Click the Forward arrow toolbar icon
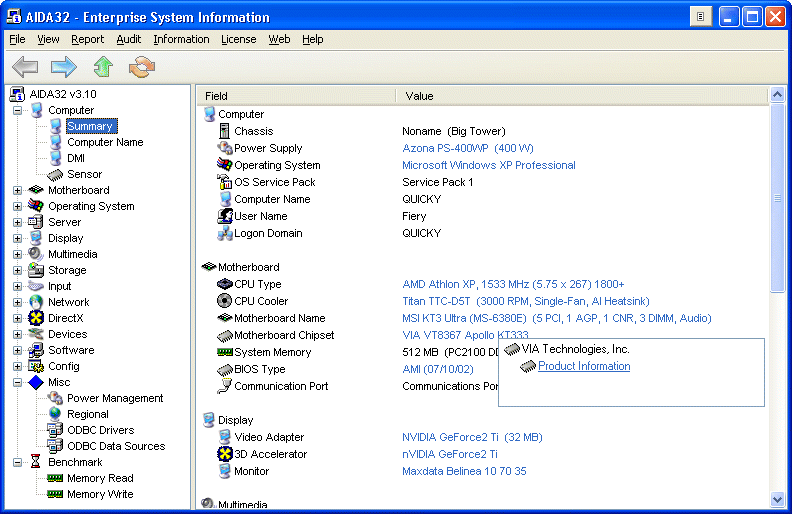This screenshot has width=792, height=514. [x=64, y=67]
